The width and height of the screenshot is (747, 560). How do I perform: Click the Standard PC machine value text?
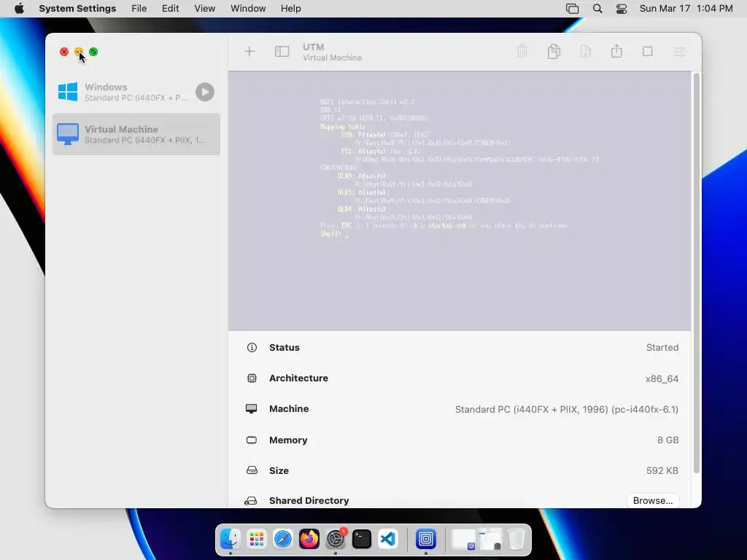click(566, 410)
